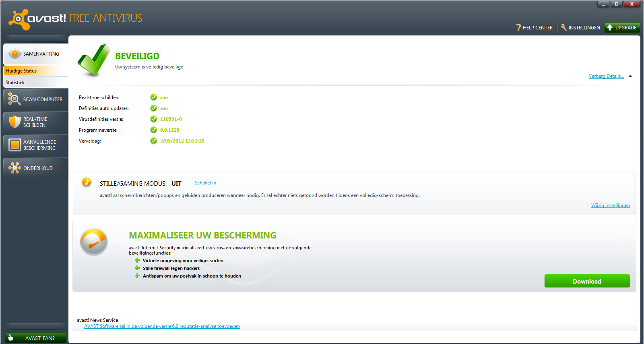Click the green Download button
The height and width of the screenshot is (344, 644).
(587, 281)
